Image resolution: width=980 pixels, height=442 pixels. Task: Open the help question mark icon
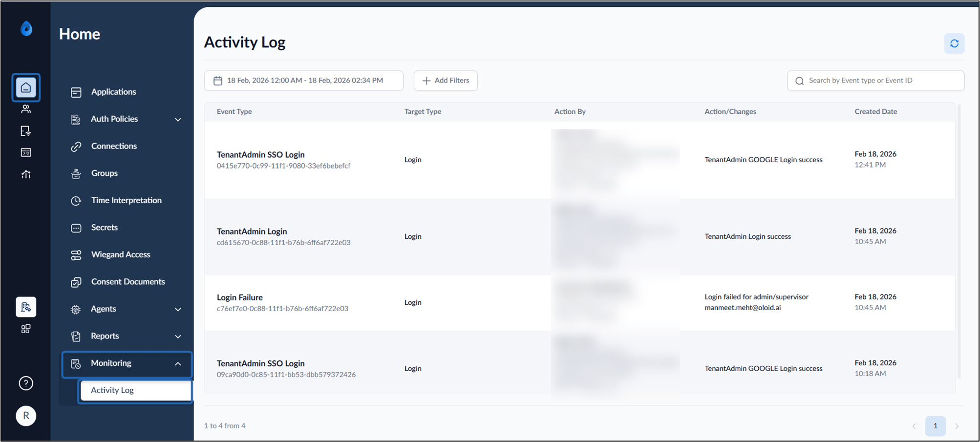26,383
